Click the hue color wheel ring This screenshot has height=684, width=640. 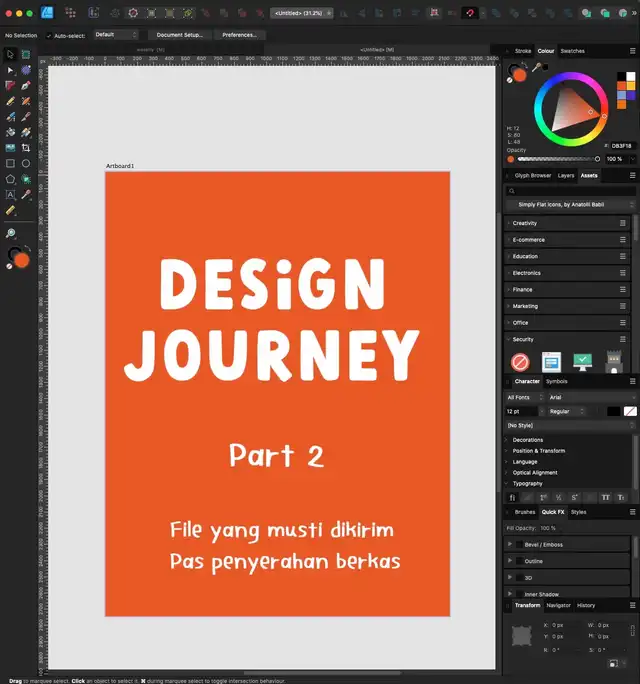point(571,78)
